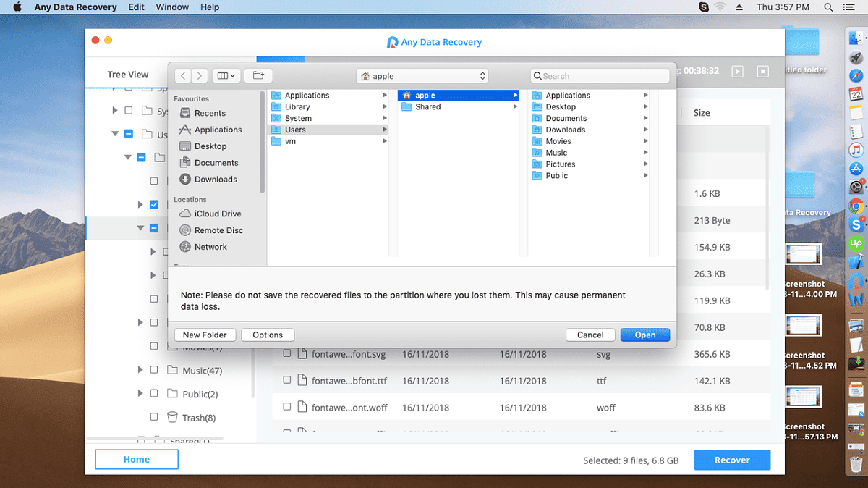Open the Apple menu
868x488 pixels.
(17, 7)
